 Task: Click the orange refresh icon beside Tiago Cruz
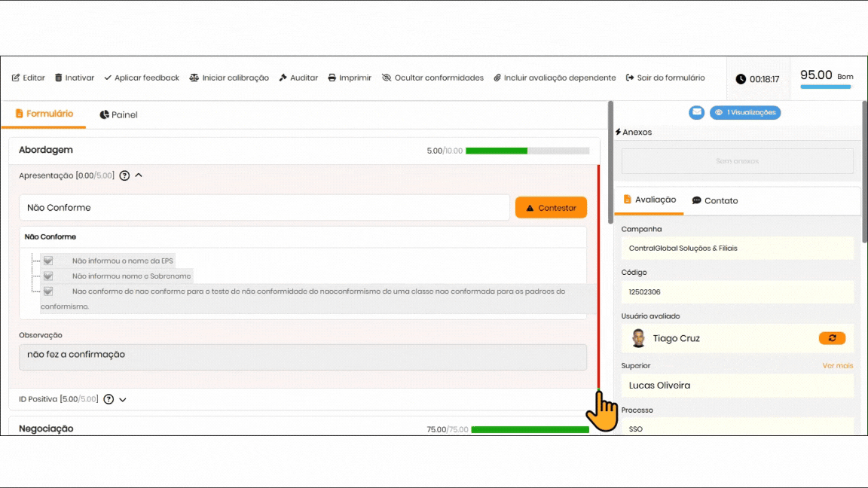[x=832, y=339]
